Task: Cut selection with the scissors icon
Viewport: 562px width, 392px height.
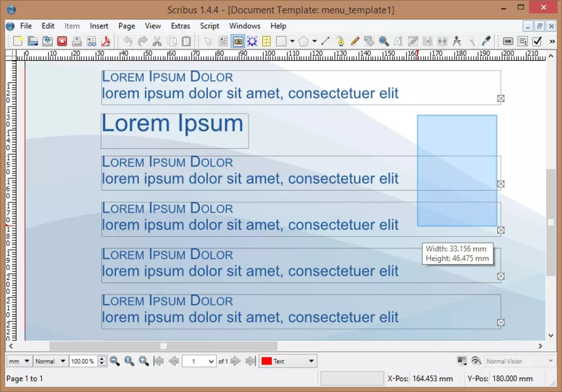Action: pyautogui.click(x=157, y=41)
